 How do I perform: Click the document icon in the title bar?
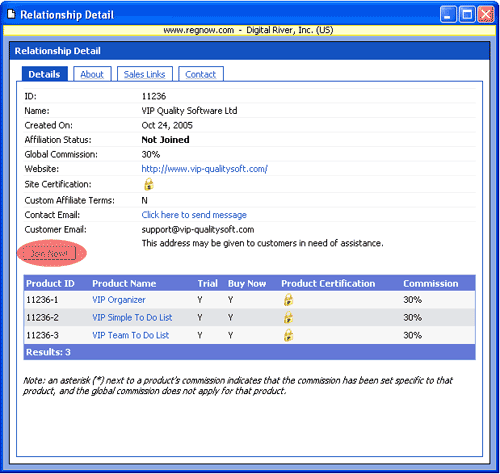12,14
